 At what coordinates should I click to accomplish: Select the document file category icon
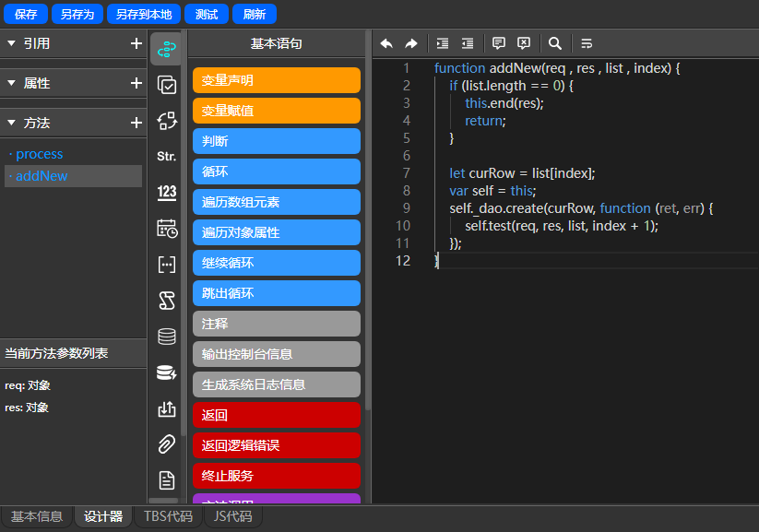167,480
